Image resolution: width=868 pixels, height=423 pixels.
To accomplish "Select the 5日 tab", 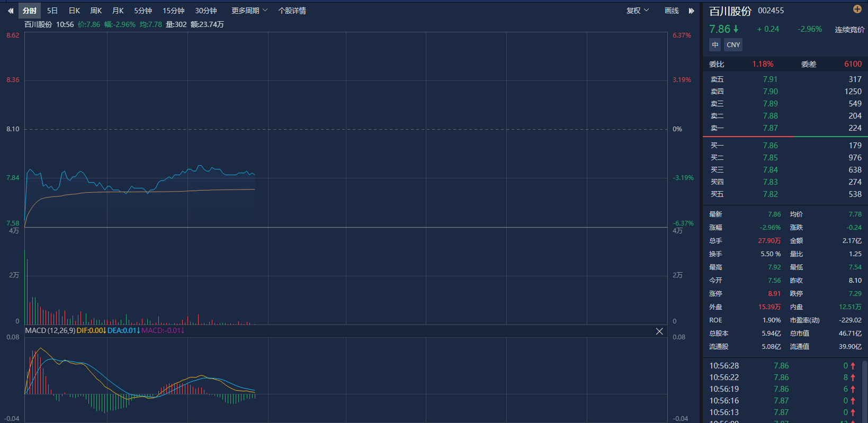I will click(x=52, y=11).
